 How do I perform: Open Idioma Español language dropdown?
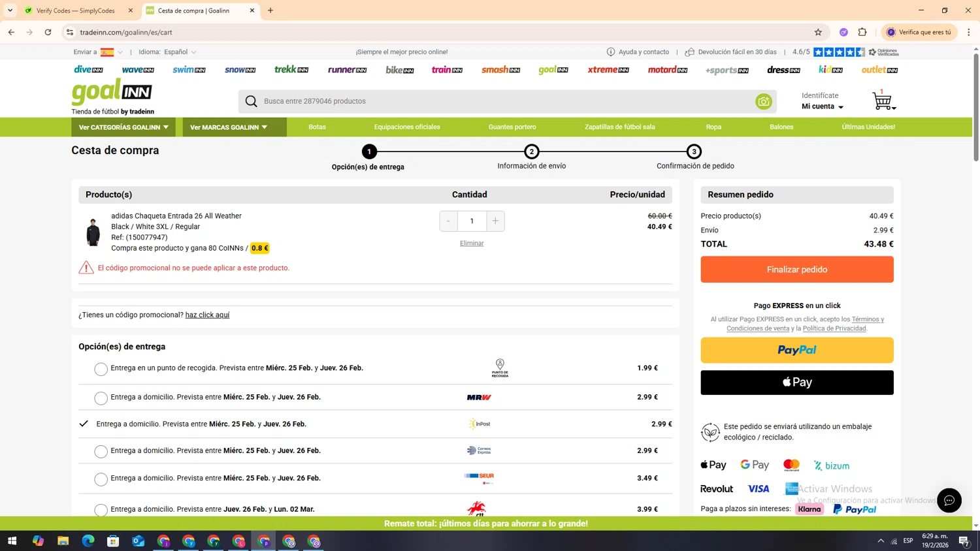167,52
